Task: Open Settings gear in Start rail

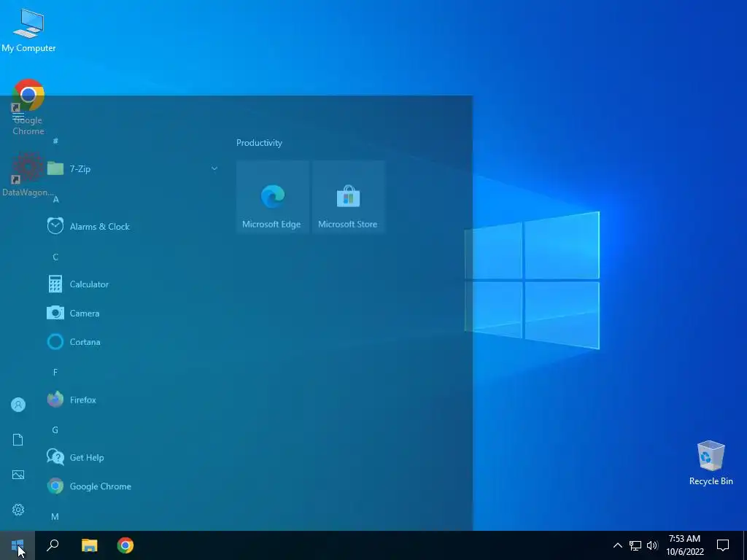Action: click(x=18, y=510)
